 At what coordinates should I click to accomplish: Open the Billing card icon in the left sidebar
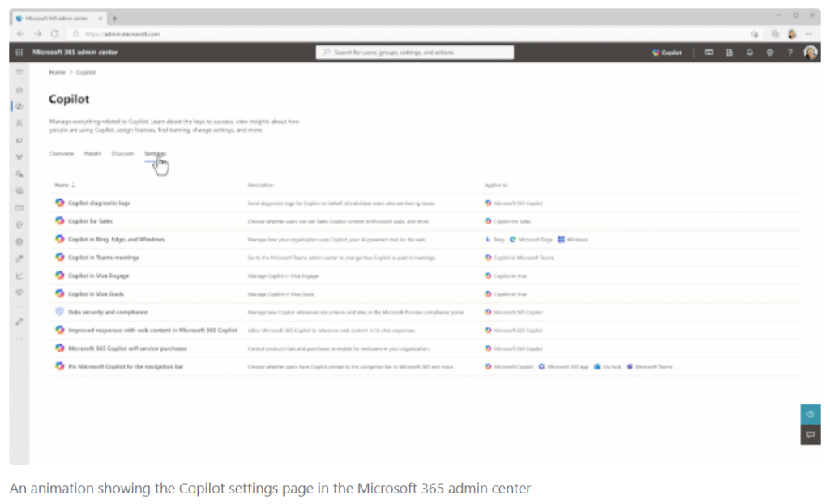click(x=19, y=208)
